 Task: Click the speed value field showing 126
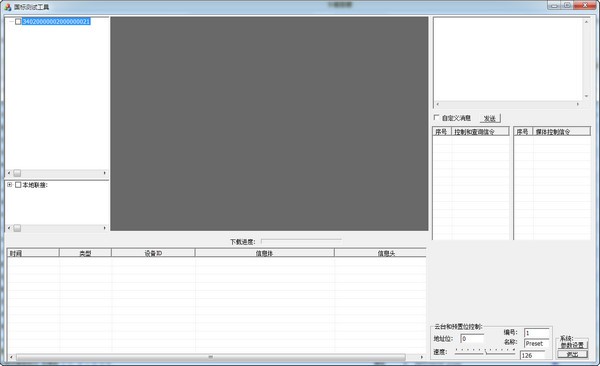tap(532, 355)
